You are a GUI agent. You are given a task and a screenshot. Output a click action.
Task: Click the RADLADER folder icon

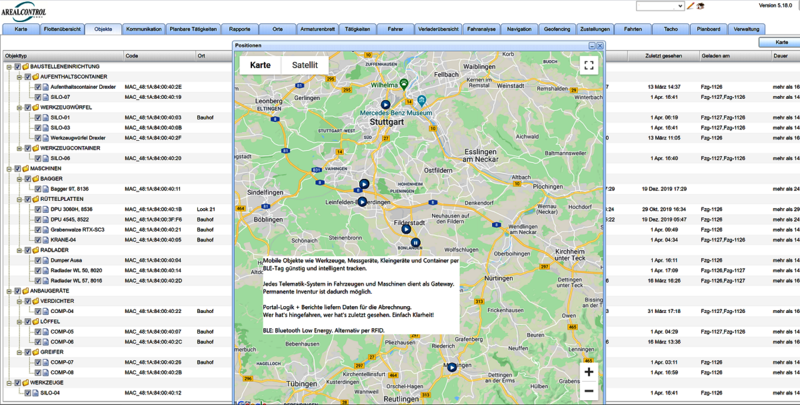click(36, 250)
